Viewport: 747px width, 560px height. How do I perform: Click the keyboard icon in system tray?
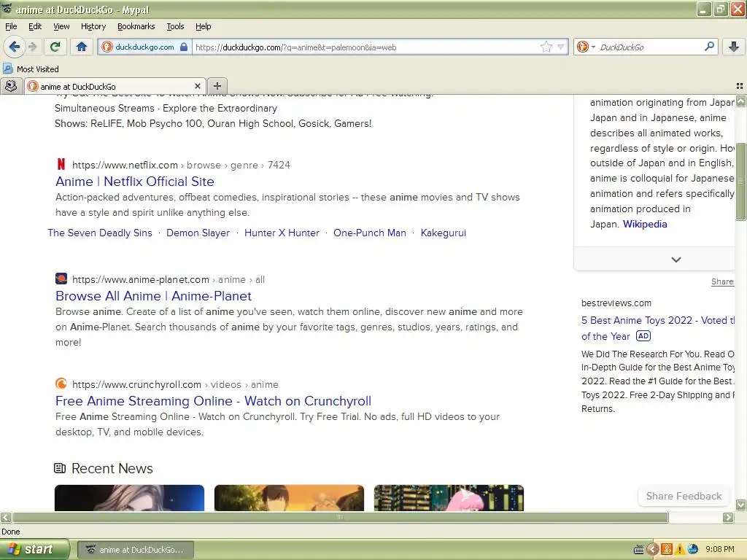click(x=639, y=550)
